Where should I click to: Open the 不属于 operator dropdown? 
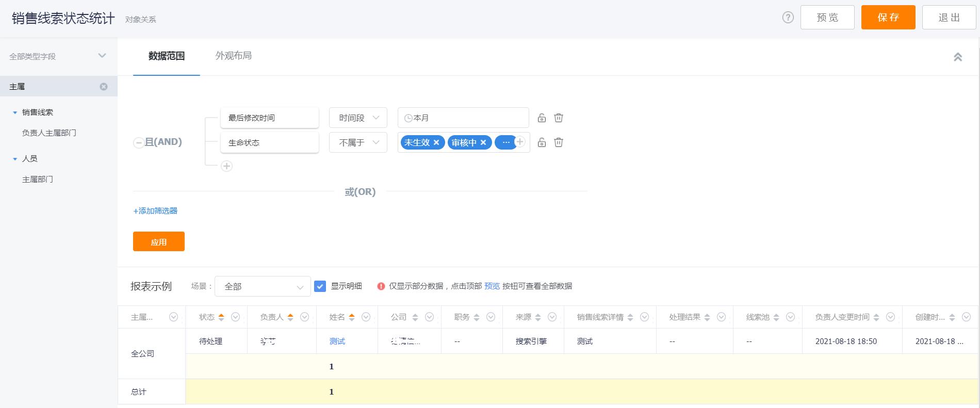coord(358,142)
